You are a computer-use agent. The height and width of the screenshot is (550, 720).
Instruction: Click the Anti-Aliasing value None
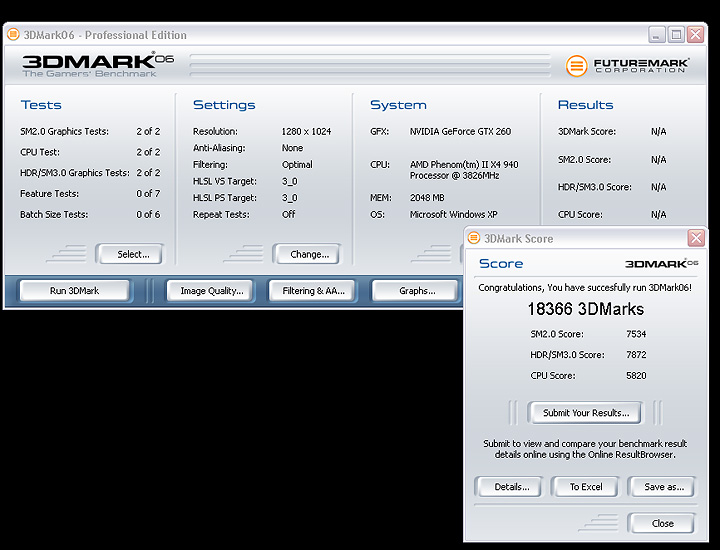(x=292, y=148)
